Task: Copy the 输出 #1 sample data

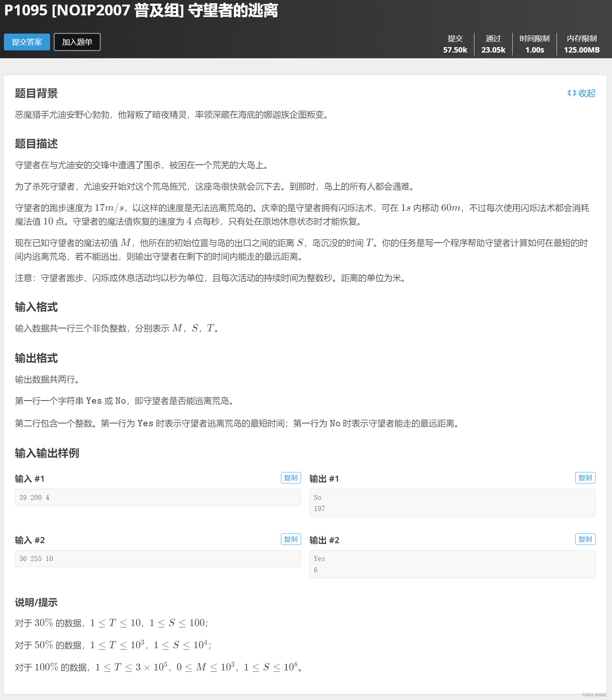Action: (x=585, y=478)
